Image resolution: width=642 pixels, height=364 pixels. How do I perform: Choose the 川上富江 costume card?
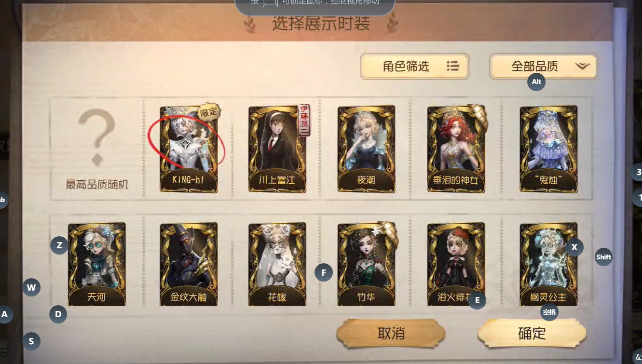click(277, 148)
